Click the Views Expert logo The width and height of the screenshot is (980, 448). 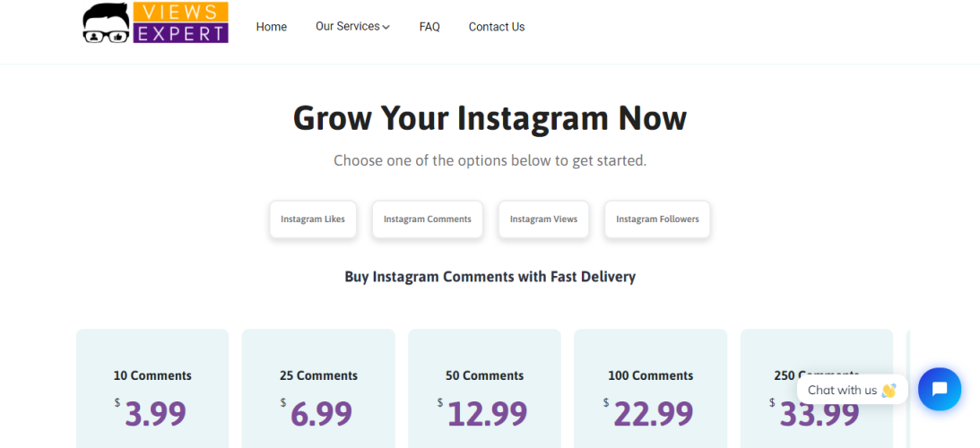155,23
